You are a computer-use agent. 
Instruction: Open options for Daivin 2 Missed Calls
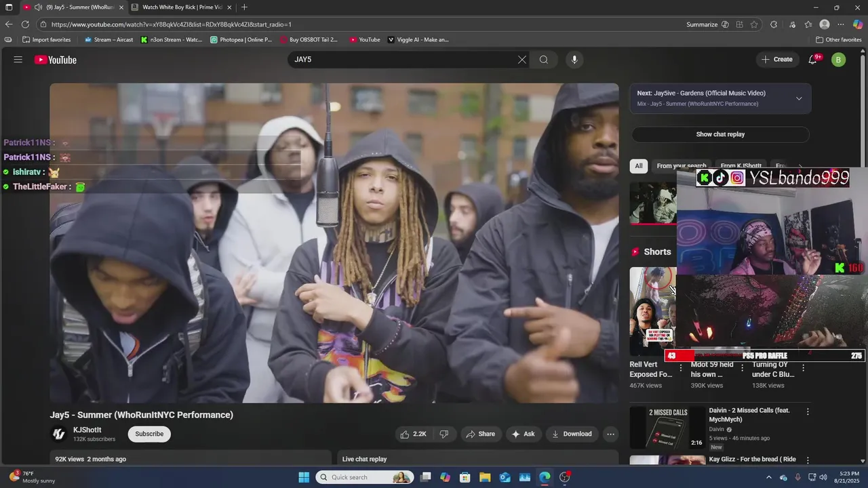(807, 411)
